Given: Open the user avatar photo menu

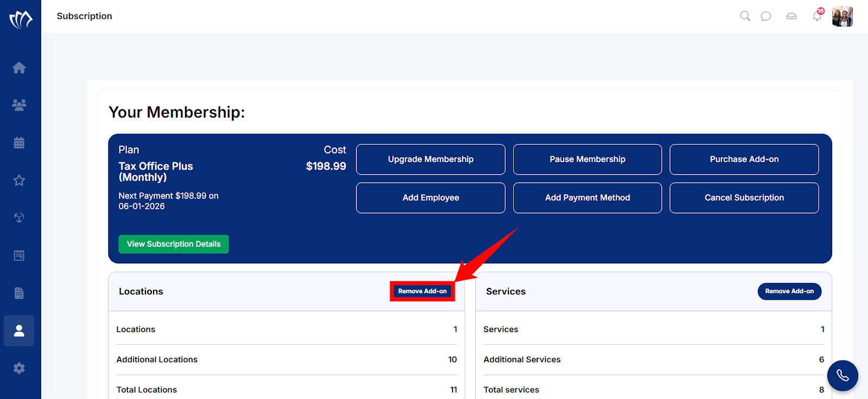Looking at the screenshot, I should pos(843,16).
